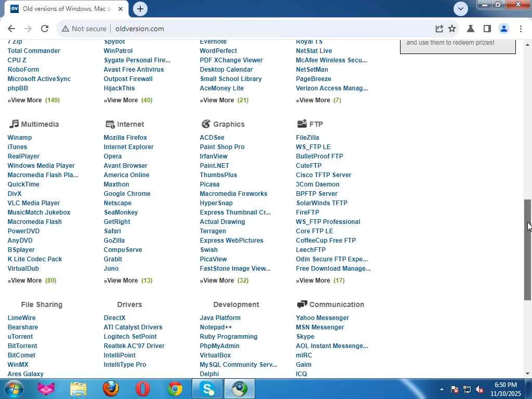Open the Google Chrome link
Screen dimensions: 532x399
point(127,194)
